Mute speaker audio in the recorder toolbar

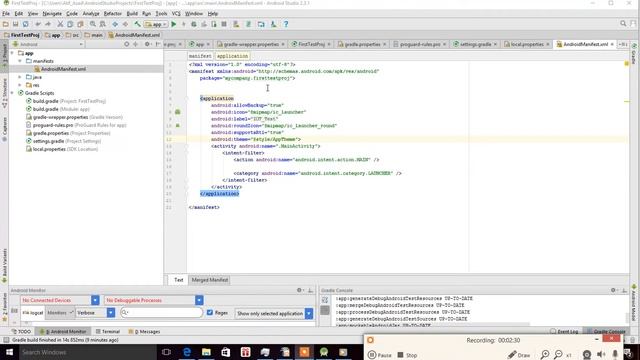tap(601, 355)
